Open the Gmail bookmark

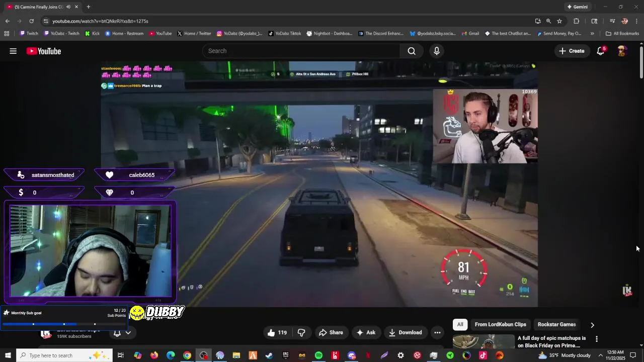tap(470, 34)
